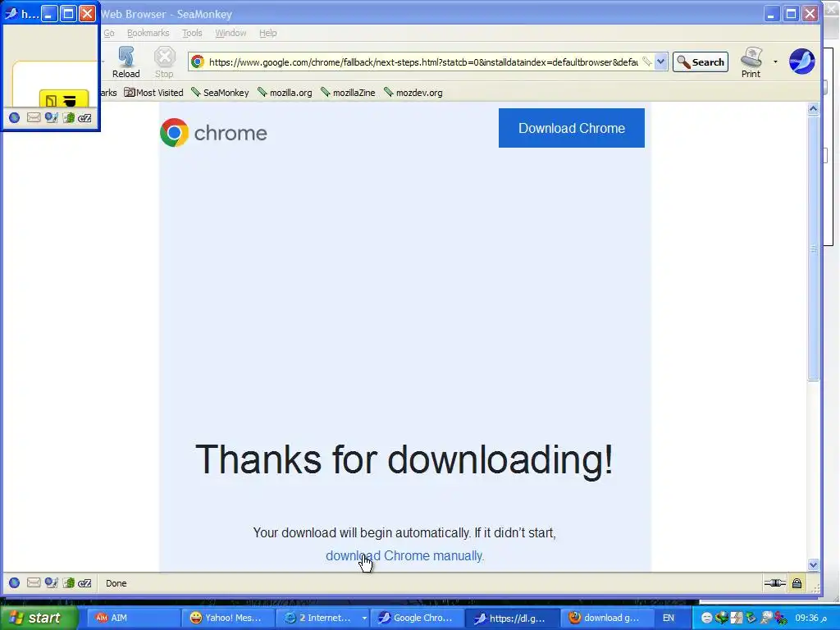Click the Chrome favicon in the address bar
This screenshot has height=630, width=840.
(x=198, y=62)
